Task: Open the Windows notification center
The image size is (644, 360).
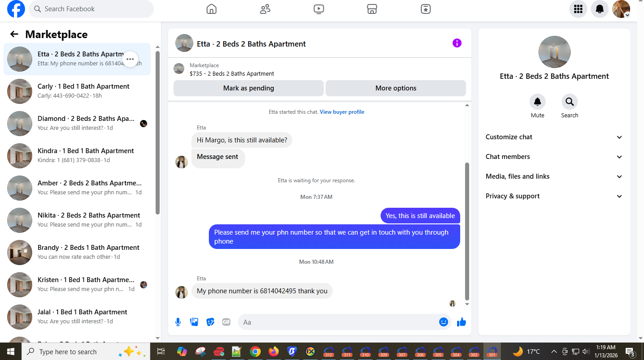Action: pyautogui.click(x=631, y=351)
